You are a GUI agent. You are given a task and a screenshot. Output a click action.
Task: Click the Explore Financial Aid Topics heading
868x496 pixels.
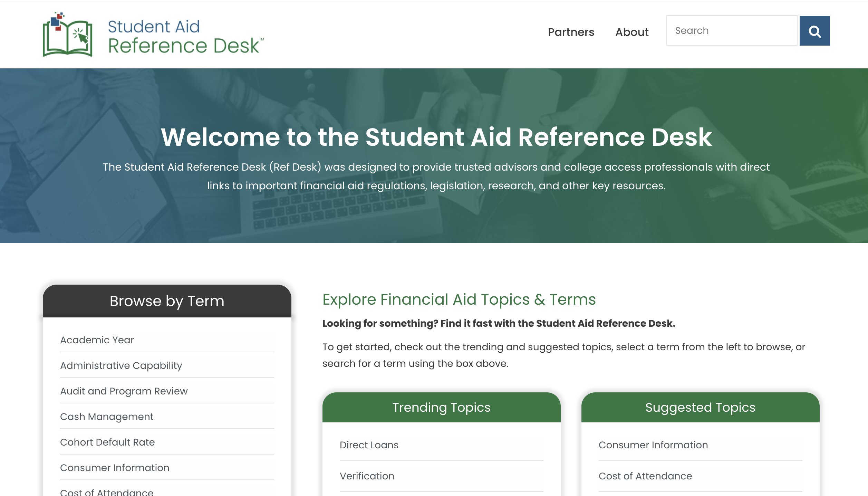pyautogui.click(x=458, y=299)
